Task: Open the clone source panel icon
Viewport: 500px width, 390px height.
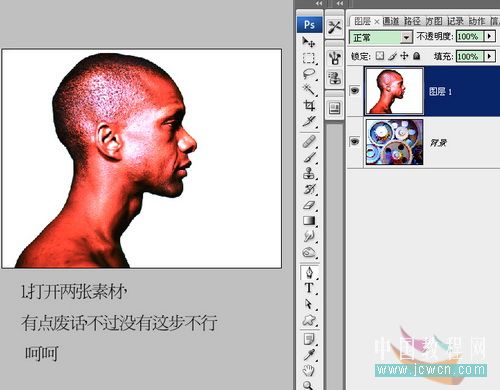Action: tap(334, 78)
